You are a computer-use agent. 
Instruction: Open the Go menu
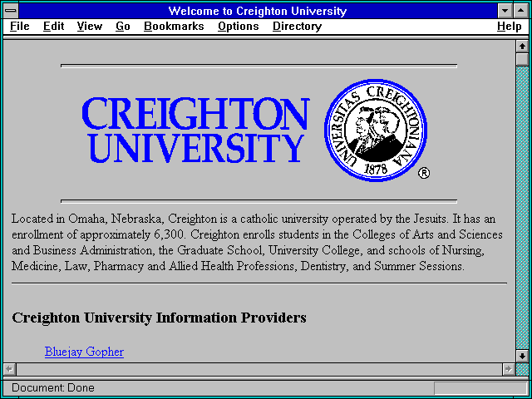[122, 26]
